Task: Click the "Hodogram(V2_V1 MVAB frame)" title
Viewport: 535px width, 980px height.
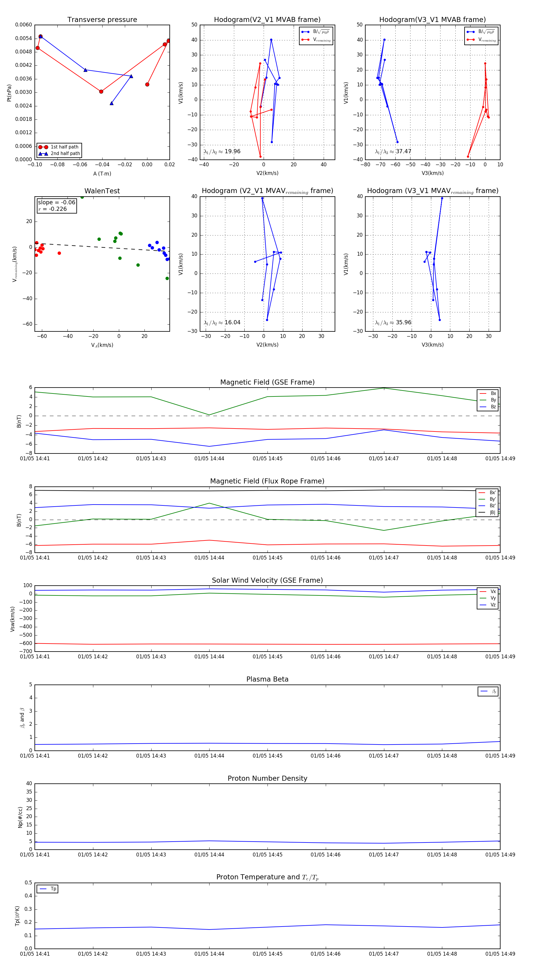Action: coord(267,19)
